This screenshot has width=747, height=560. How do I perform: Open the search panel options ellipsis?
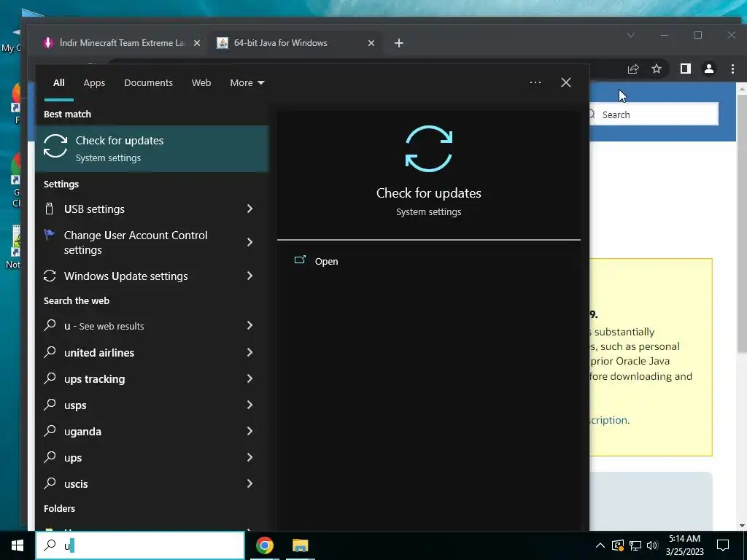(x=535, y=82)
